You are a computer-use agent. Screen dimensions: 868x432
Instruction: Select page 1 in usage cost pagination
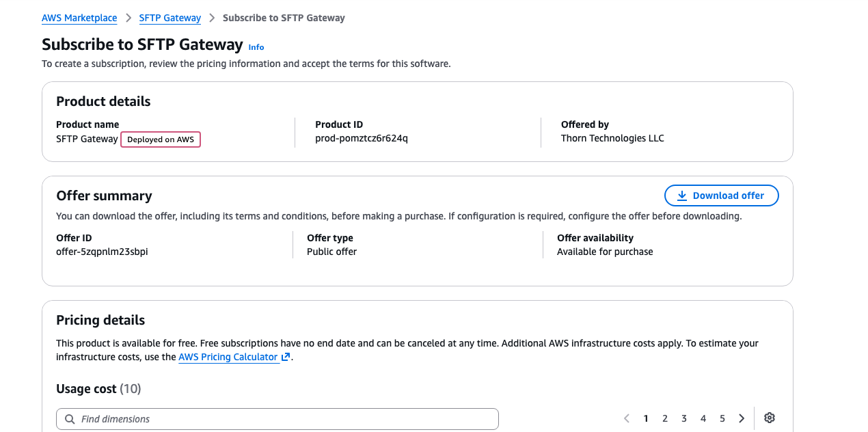point(646,418)
